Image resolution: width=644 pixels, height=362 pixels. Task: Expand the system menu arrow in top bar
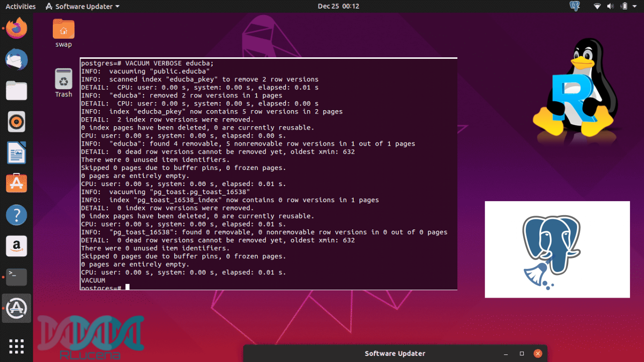pos(634,7)
